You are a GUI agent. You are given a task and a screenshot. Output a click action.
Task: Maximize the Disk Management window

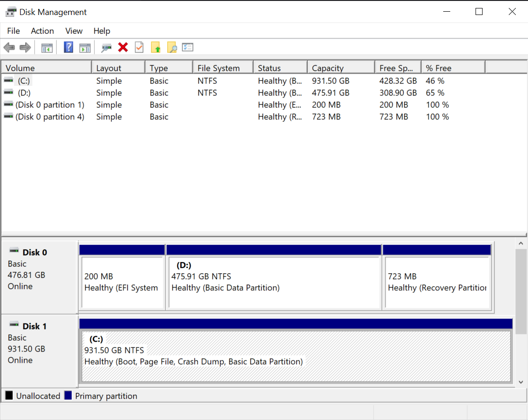coord(479,12)
